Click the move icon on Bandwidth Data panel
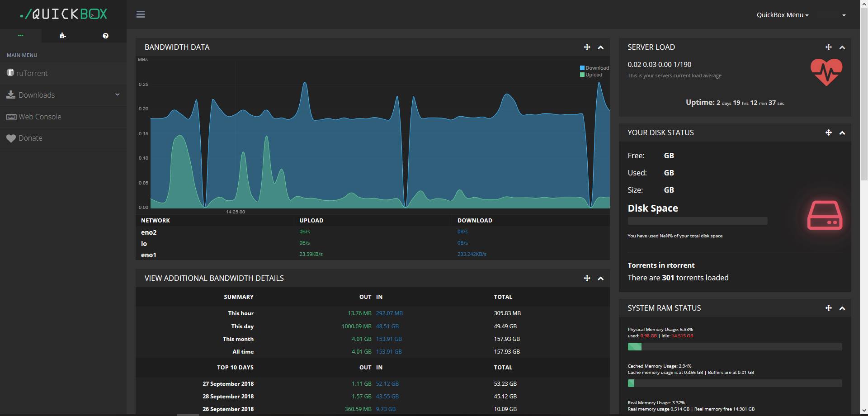Image resolution: width=868 pixels, height=416 pixels. point(587,47)
